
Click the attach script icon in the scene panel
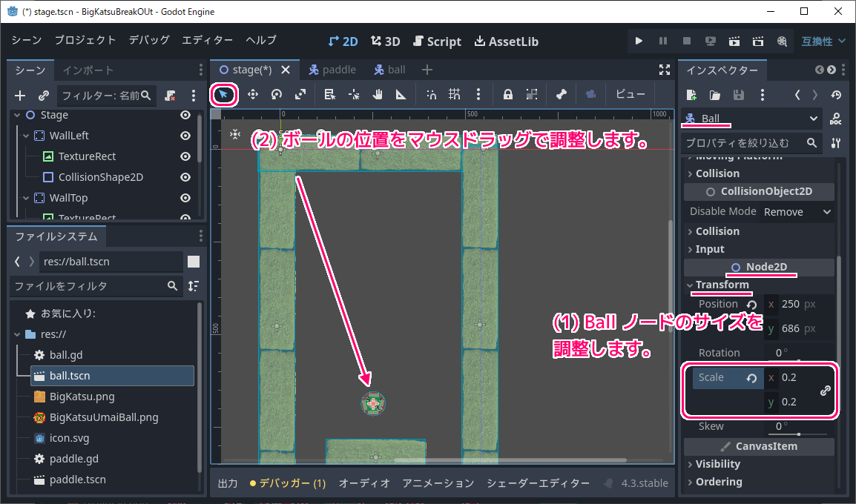(x=171, y=96)
